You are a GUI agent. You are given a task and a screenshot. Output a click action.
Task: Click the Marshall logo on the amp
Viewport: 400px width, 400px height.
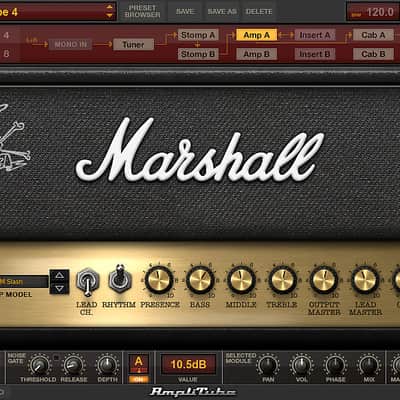[x=200, y=151]
